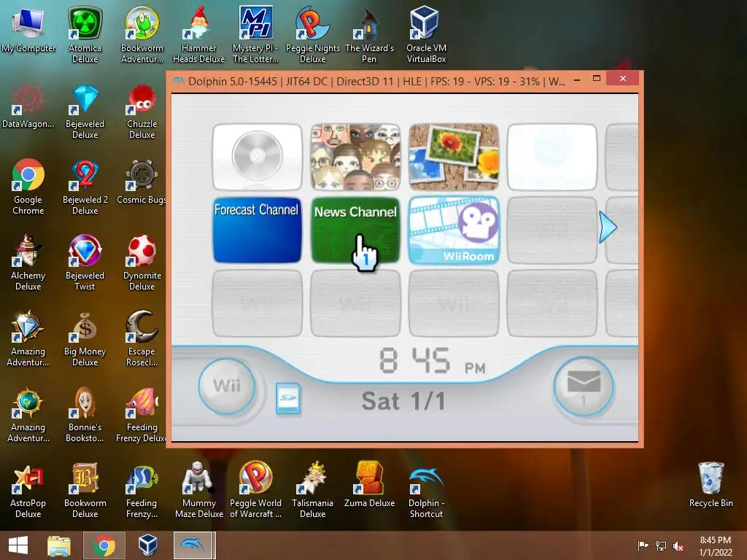Launch Bejeweled Deluxe shortcut
The width and height of the screenshot is (747, 560).
85,111
